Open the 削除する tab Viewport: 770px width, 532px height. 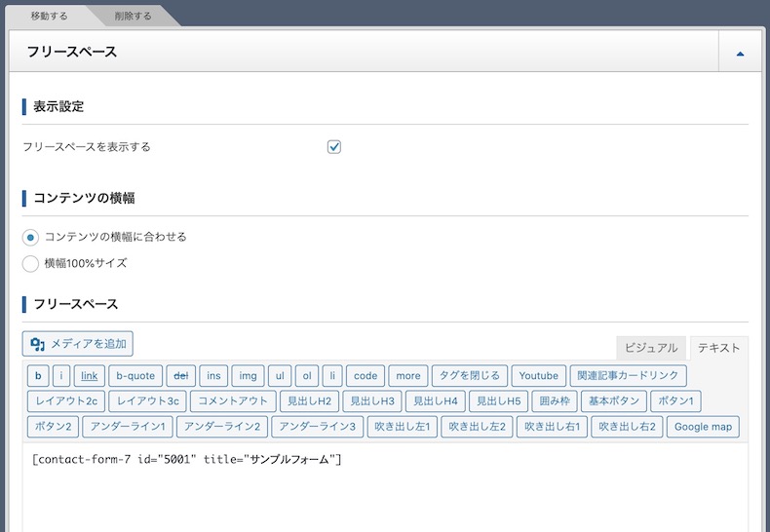[x=134, y=16]
